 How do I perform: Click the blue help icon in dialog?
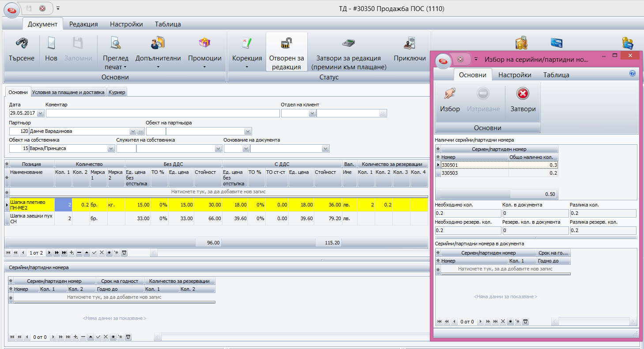tap(632, 73)
